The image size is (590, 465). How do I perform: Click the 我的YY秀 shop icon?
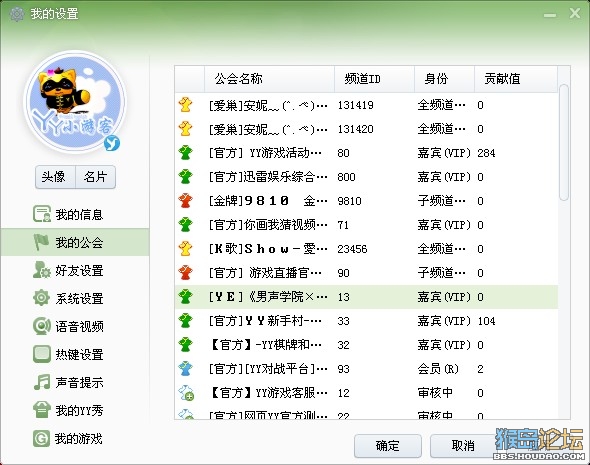tap(41, 410)
